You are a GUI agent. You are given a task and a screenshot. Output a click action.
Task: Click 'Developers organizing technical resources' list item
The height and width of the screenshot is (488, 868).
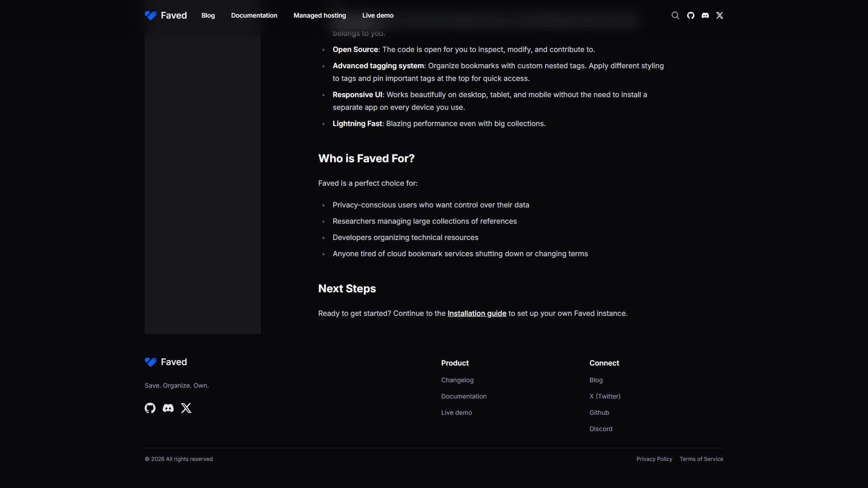point(405,237)
